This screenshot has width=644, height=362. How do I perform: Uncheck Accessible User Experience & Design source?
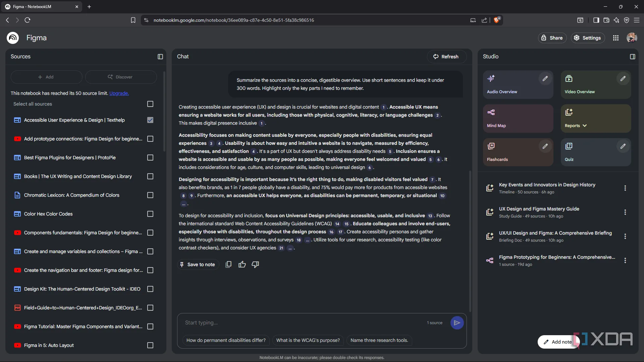150,120
